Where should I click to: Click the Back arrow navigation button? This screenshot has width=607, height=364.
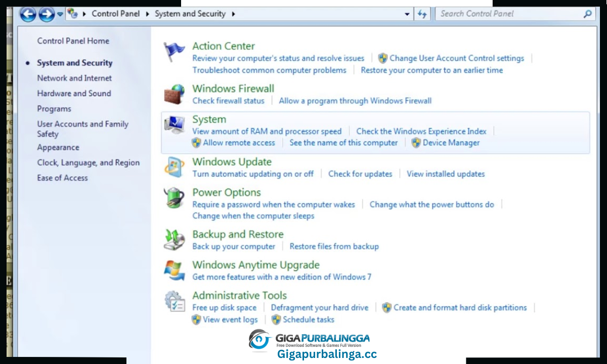pos(28,14)
